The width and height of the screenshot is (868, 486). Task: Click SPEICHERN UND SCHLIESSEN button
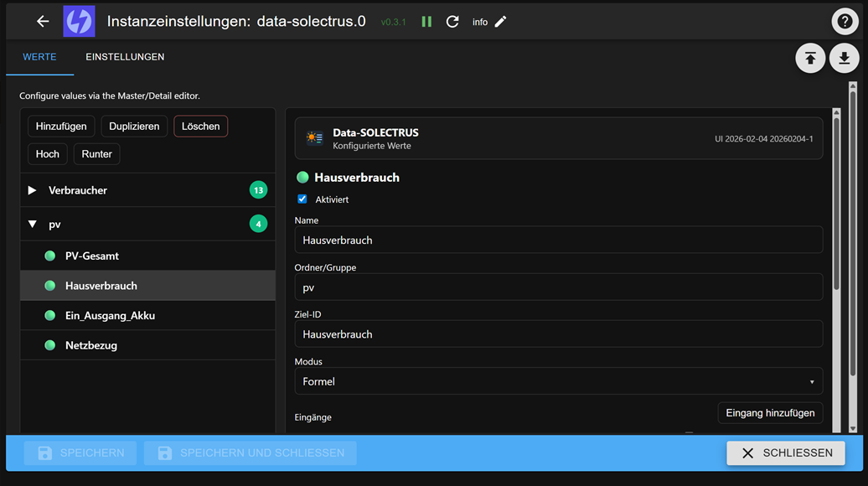(x=251, y=452)
